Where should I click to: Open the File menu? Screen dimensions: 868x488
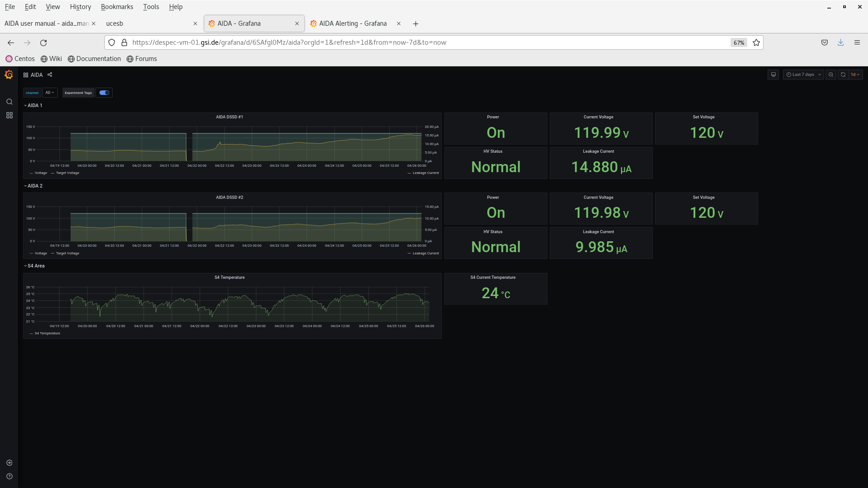coord(9,7)
